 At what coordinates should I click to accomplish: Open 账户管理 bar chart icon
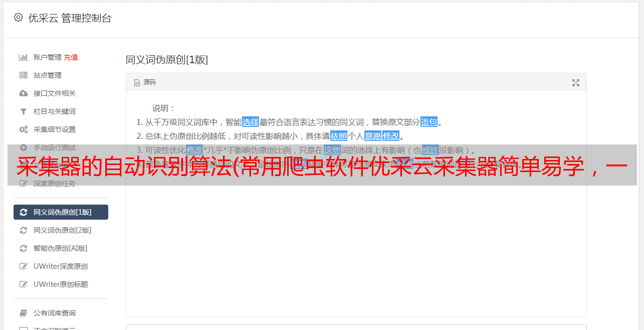click(x=23, y=57)
